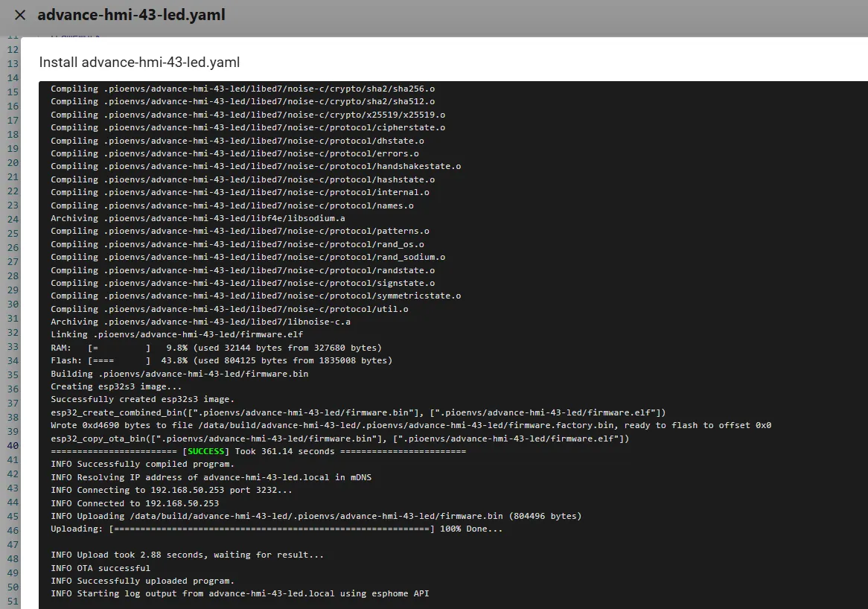
Task: Close the advance-hmi-43-led.yaml editor with X
Action: (20, 15)
